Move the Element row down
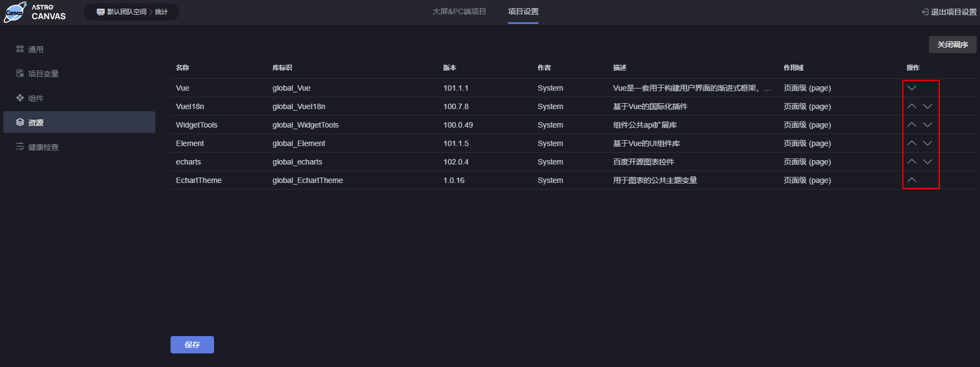This screenshot has width=980, height=367. (927, 143)
